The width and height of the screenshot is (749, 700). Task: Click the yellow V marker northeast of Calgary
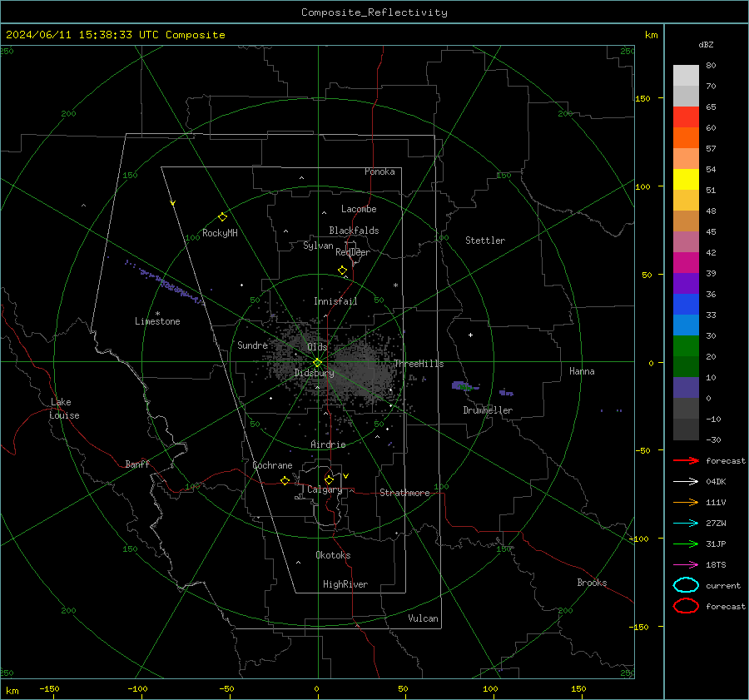346,476
